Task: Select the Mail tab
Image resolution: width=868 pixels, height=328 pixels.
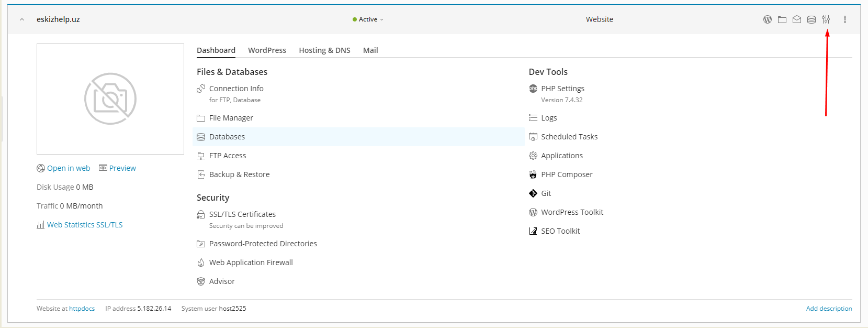Action: click(370, 50)
